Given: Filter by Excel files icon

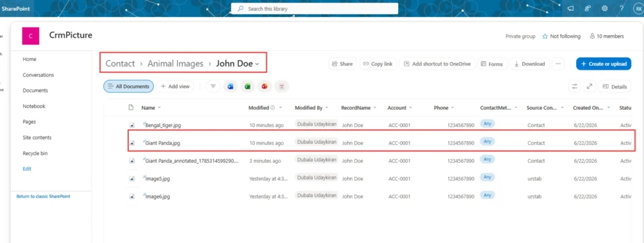Looking at the screenshot, I should pos(248,87).
